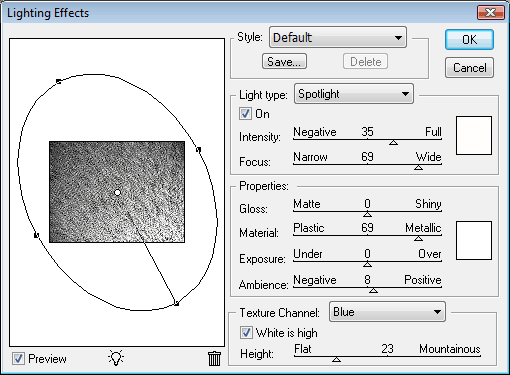Click the spotlight center point in preview
The height and width of the screenshot is (375, 510).
117,192
